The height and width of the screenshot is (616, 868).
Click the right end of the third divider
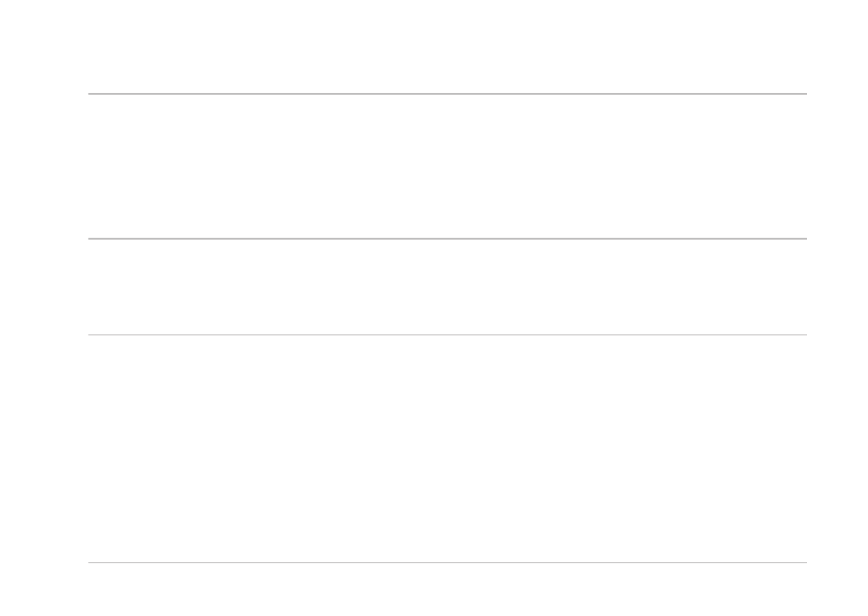coord(805,334)
